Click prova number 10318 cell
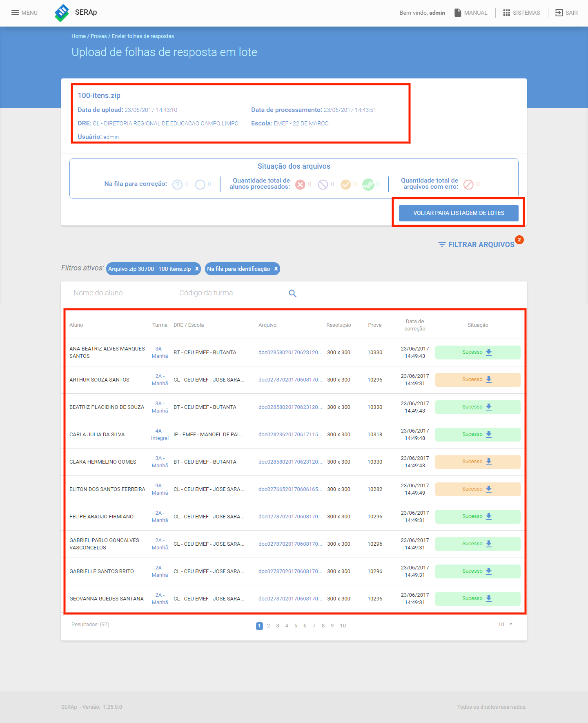588x723 pixels. click(375, 435)
